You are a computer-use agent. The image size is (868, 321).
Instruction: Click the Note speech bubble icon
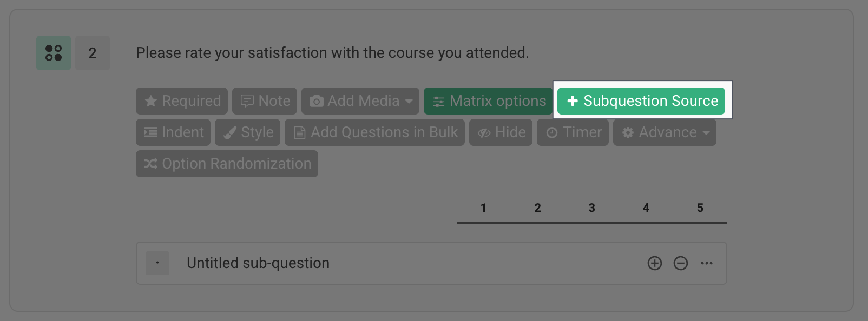tap(247, 101)
